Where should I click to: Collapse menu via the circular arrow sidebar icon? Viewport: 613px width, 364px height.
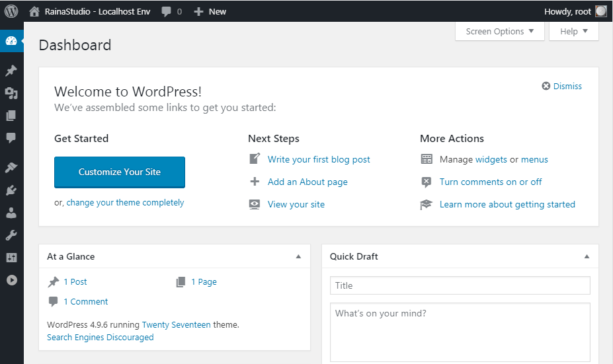[12, 280]
